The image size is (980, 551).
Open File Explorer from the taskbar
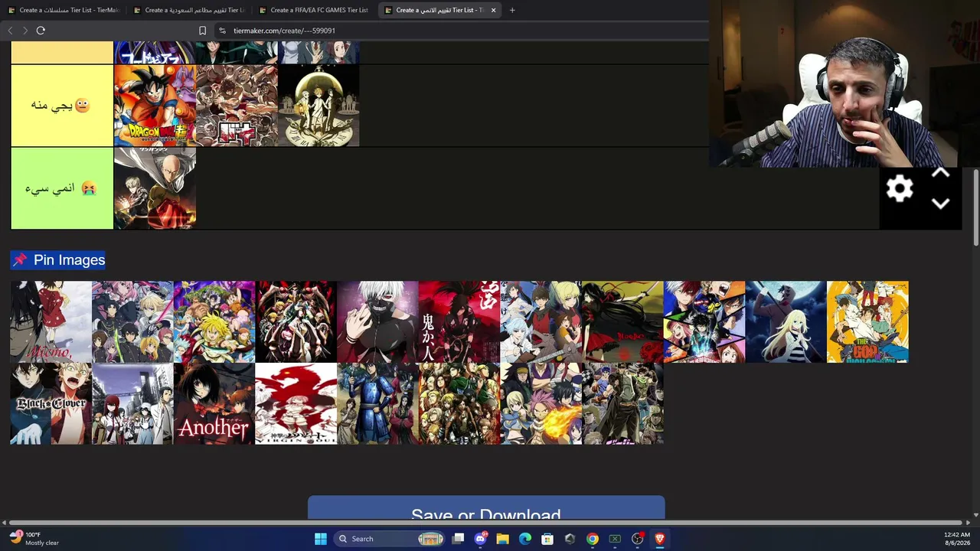click(502, 539)
